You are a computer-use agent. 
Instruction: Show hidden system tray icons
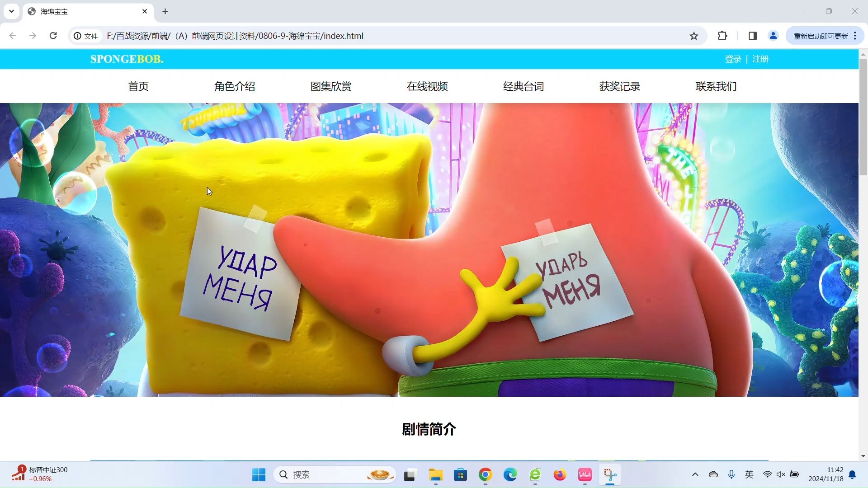695,474
